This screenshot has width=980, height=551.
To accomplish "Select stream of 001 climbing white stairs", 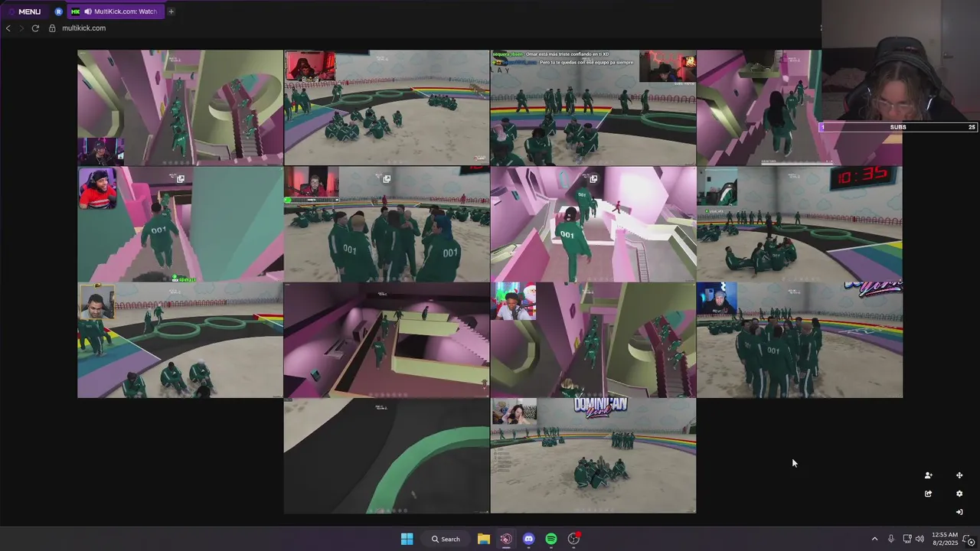I will (593, 224).
